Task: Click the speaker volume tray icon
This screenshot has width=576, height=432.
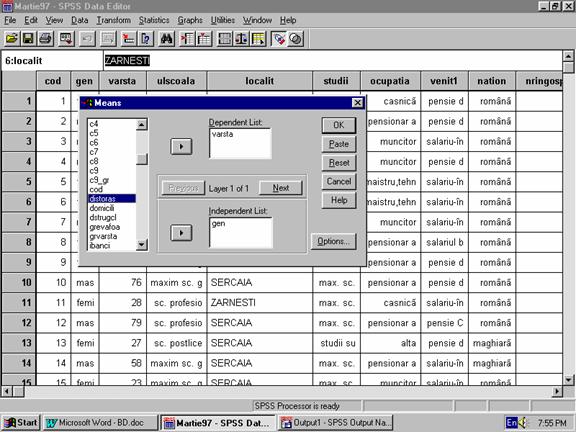Action: click(523, 422)
